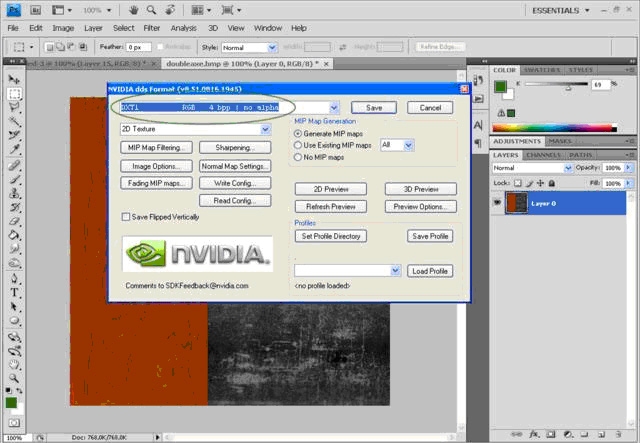Viewport: 640px width, 443px height.
Task: Click the Cancel button
Action: [430, 107]
